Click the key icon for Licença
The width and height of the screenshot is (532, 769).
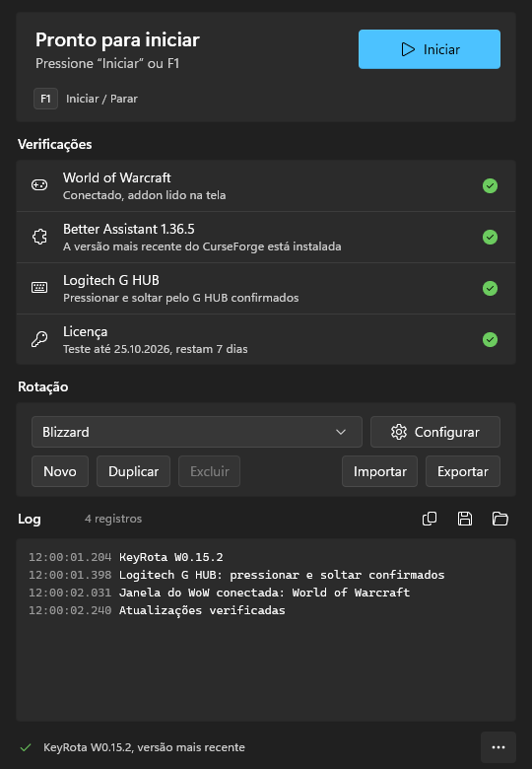[x=39, y=339]
